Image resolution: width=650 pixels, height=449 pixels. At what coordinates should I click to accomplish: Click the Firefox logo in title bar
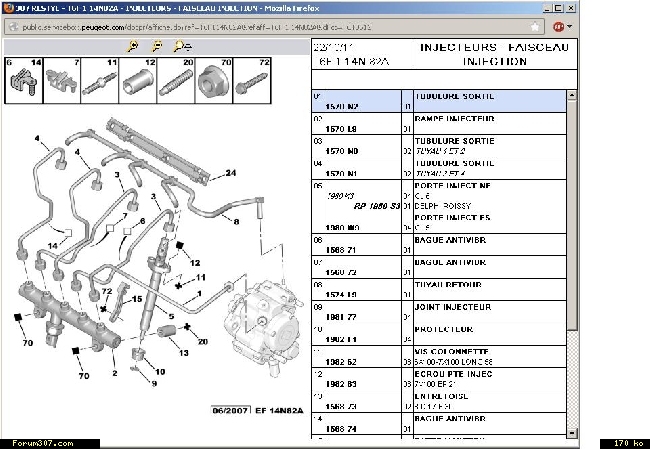click(9, 8)
